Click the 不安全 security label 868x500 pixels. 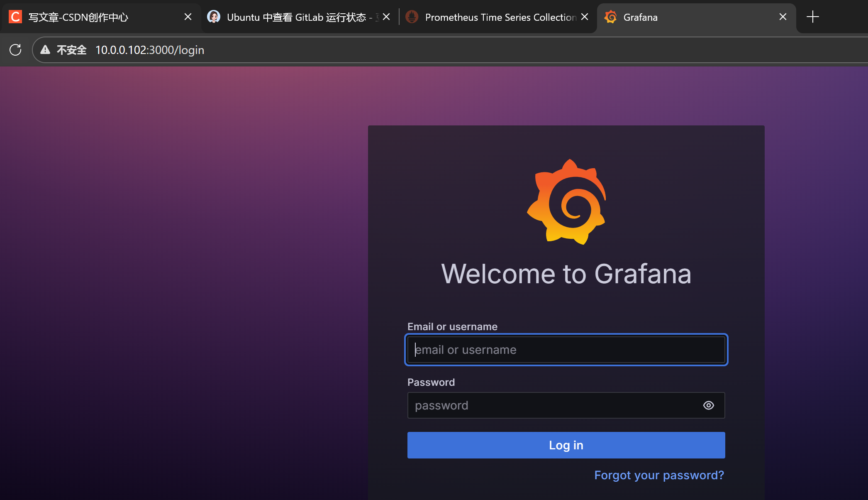point(71,50)
